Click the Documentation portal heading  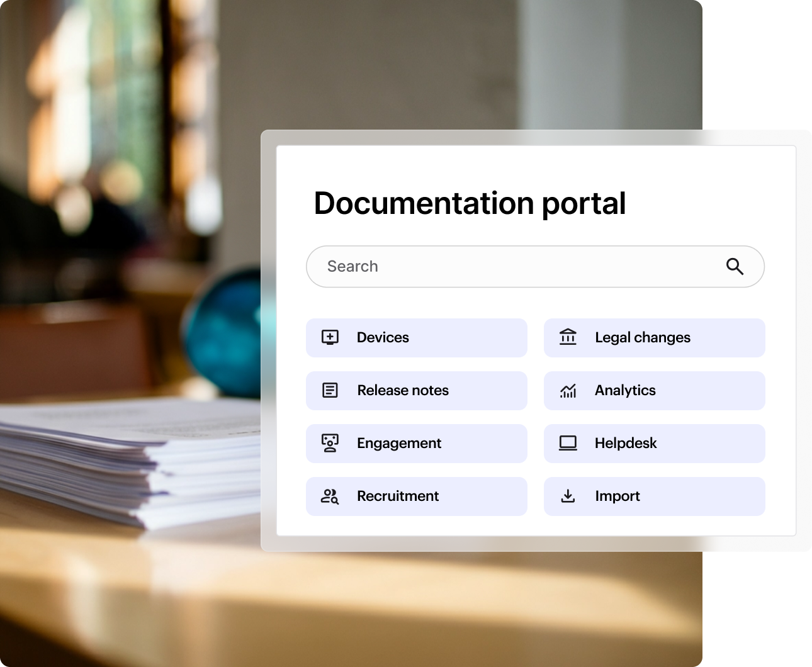pyautogui.click(x=470, y=203)
